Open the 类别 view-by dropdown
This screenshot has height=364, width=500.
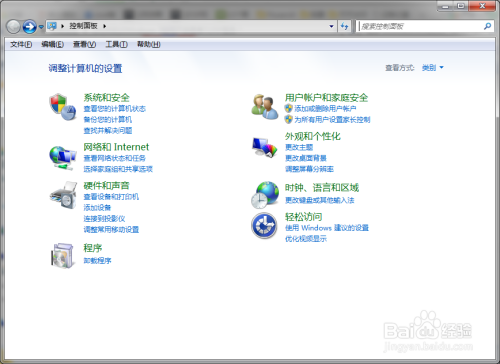(x=432, y=68)
